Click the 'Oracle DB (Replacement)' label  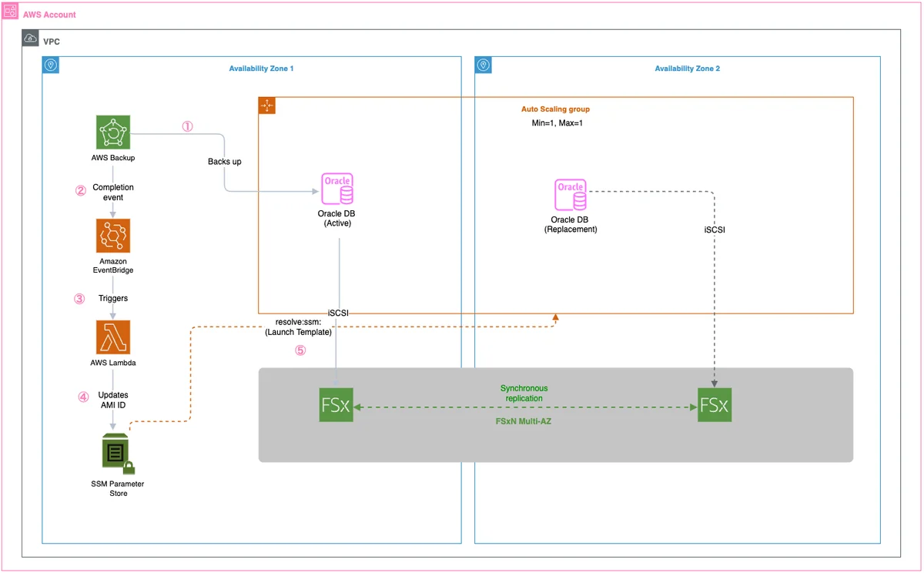click(x=571, y=224)
